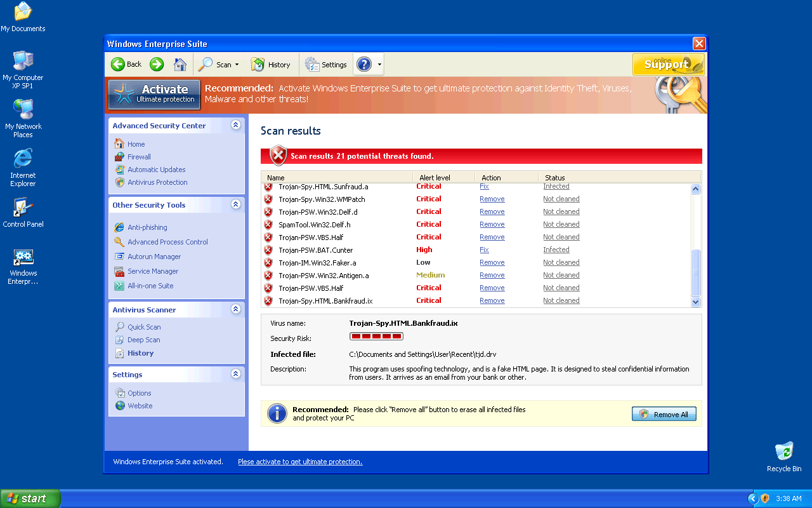812x508 pixels.
Task: Open dropdown arrow next to Help icon
Action: [x=379, y=65]
